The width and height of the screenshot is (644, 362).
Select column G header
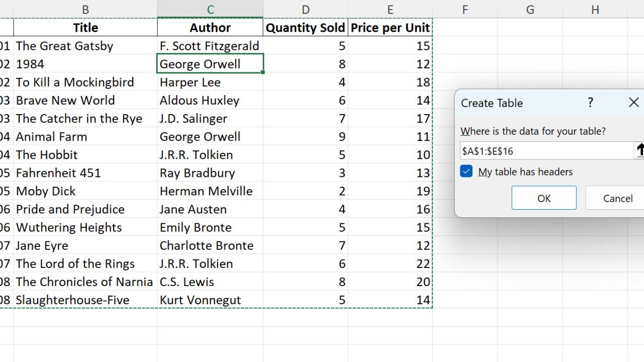[x=530, y=9]
